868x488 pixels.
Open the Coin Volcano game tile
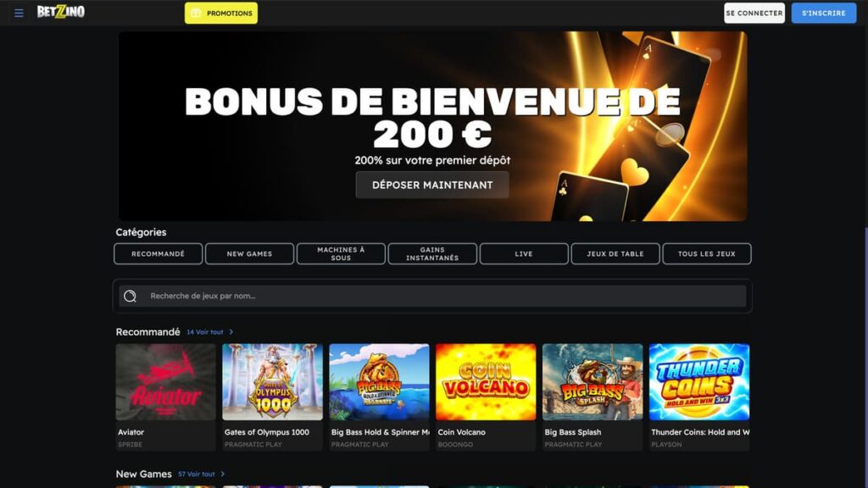coord(486,382)
